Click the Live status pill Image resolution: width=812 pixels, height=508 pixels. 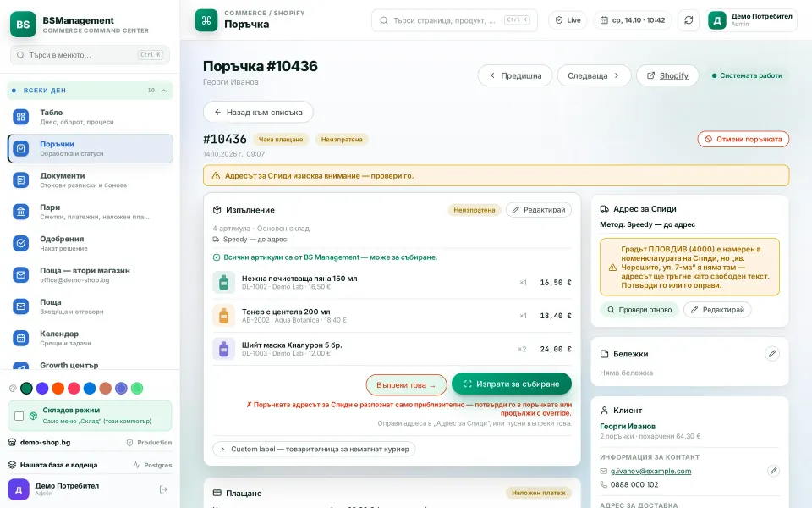click(x=568, y=20)
